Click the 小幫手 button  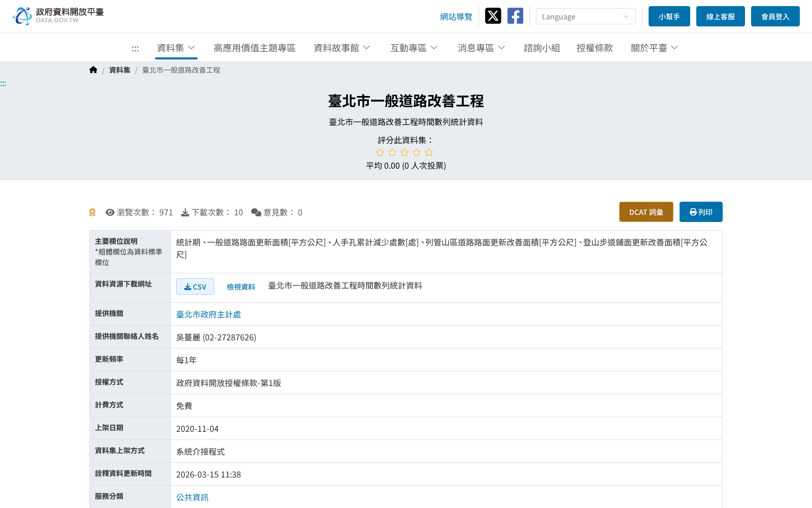(669, 16)
